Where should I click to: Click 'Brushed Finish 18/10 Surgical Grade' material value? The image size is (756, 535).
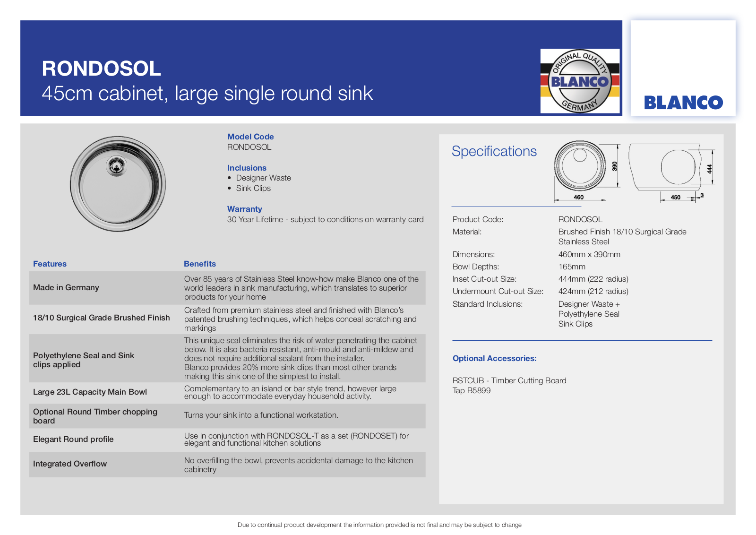pyautogui.click(x=622, y=236)
